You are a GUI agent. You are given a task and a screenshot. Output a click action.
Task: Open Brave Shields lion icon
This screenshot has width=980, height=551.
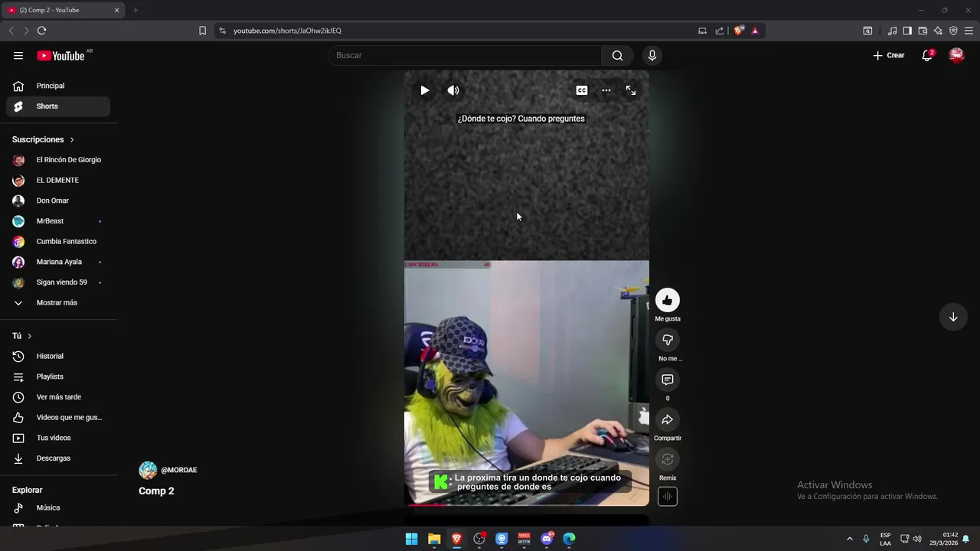tap(738, 31)
